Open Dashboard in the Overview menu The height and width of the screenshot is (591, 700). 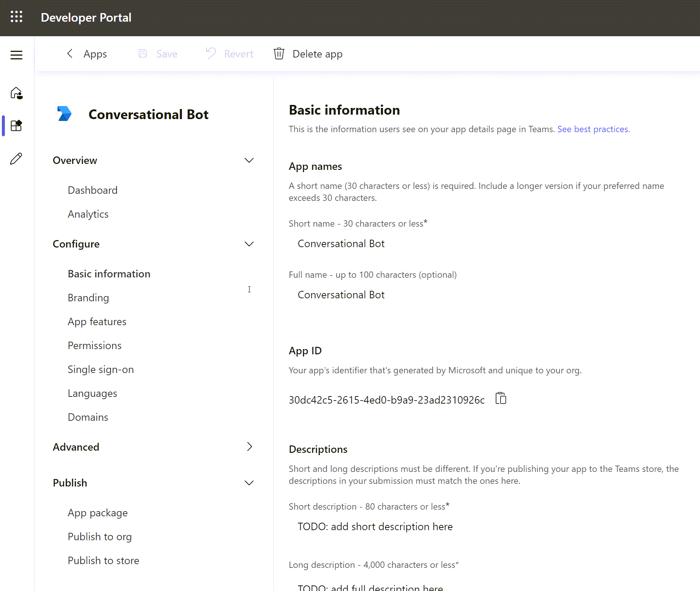tap(93, 190)
